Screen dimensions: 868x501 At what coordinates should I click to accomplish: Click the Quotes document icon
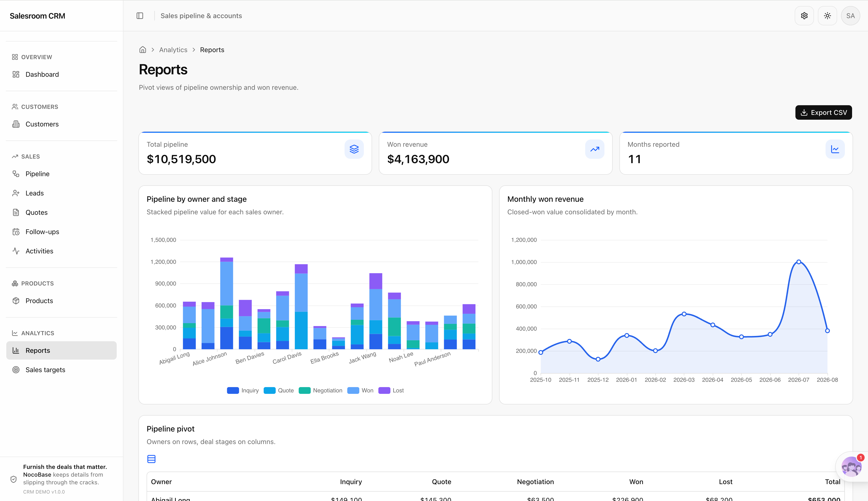click(x=16, y=212)
